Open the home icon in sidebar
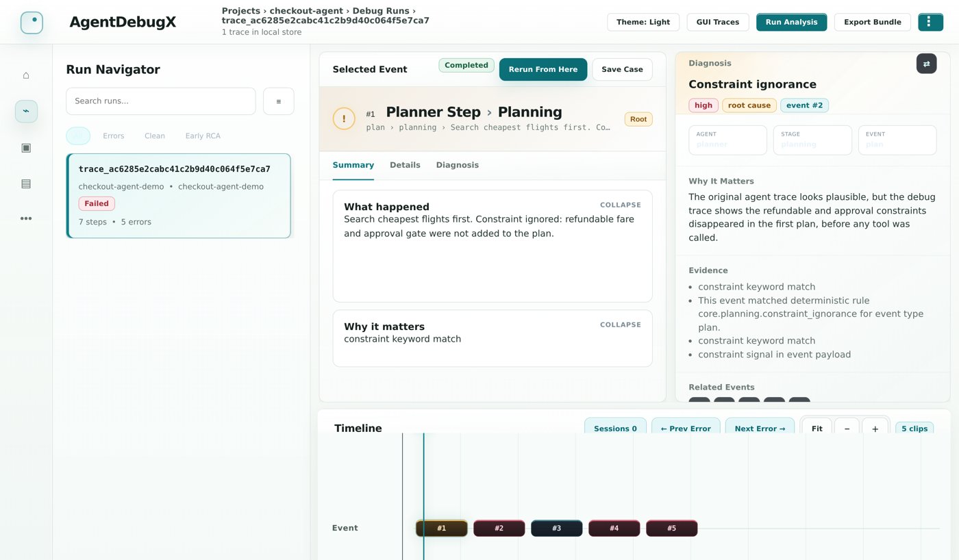 click(x=26, y=75)
